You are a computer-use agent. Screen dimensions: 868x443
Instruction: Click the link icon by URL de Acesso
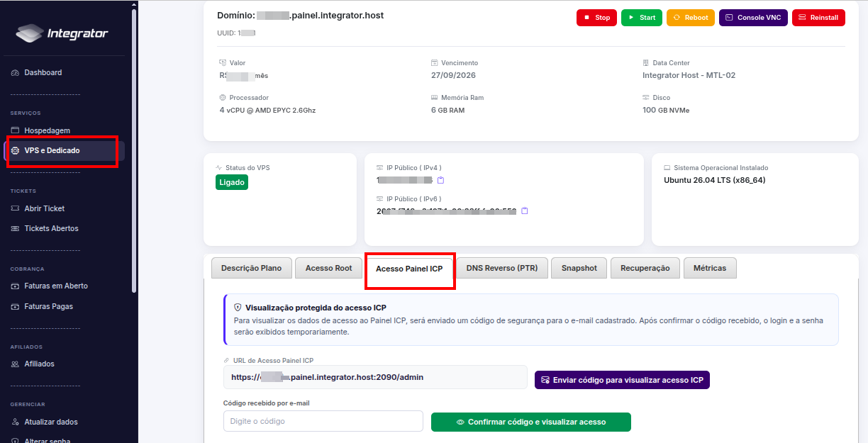point(226,361)
